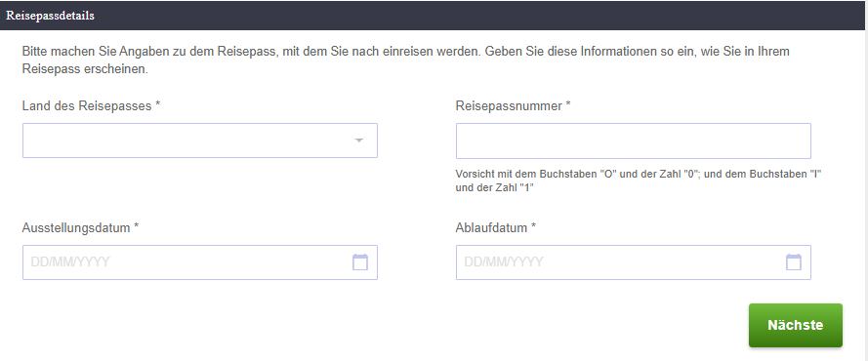Click the hint starting 'Vorsicht mit dem Buchstaben'
This screenshot has height=361, width=868.
(x=638, y=180)
